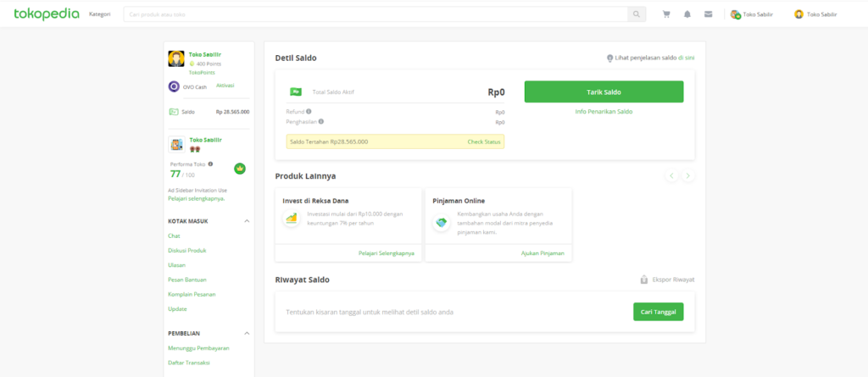
Task: Click Toko Sabilir shop name in sidebar
Action: click(205, 140)
